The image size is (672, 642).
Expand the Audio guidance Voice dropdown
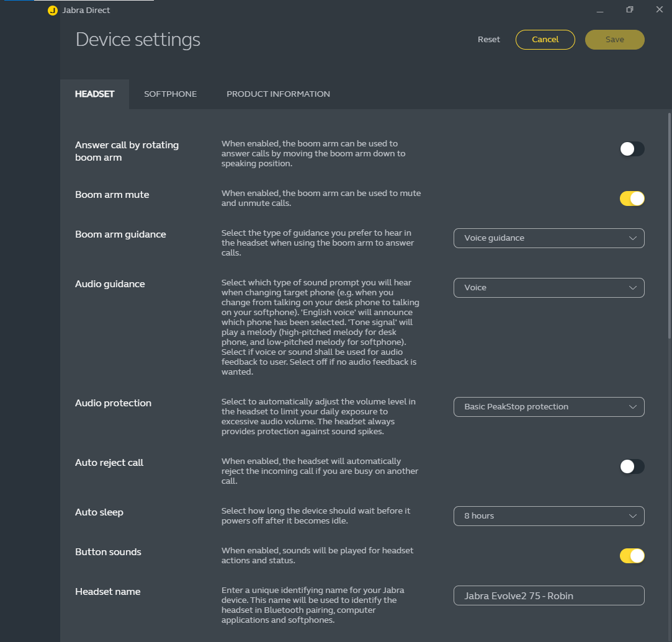549,288
